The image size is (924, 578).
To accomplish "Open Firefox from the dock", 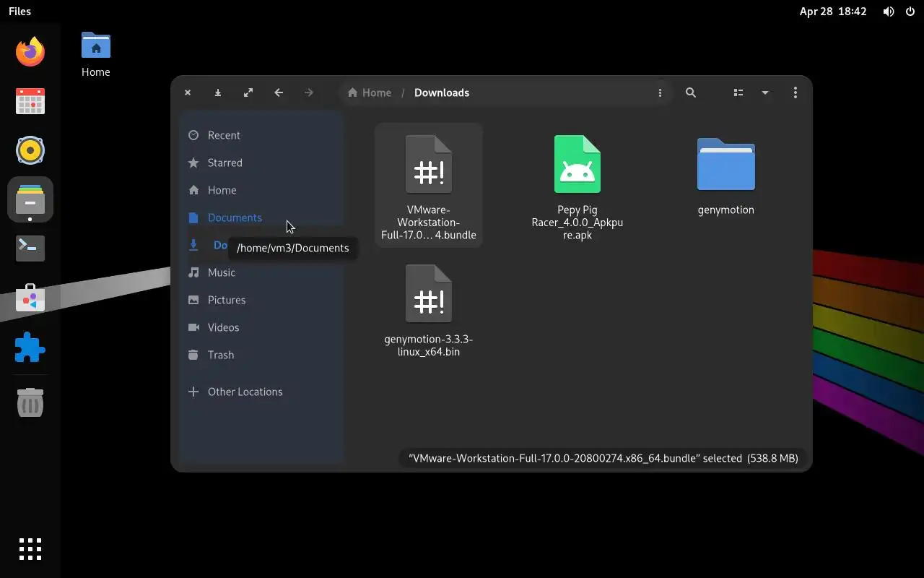I will coord(30,52).
